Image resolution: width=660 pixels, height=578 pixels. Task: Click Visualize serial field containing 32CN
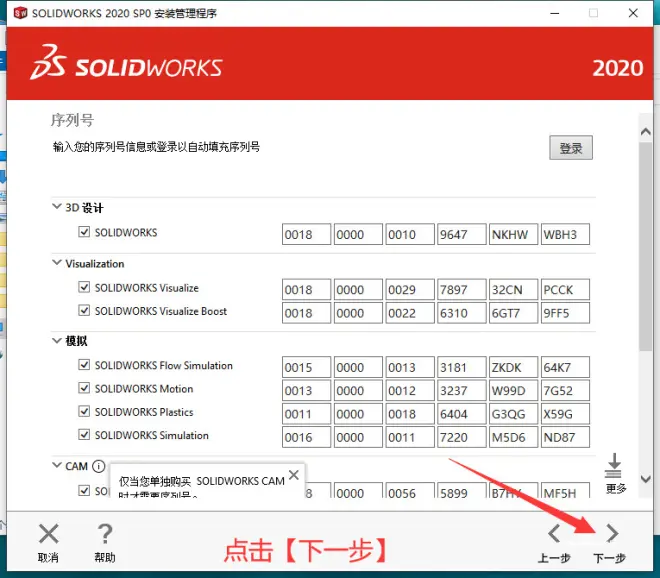tap(513, 290)
